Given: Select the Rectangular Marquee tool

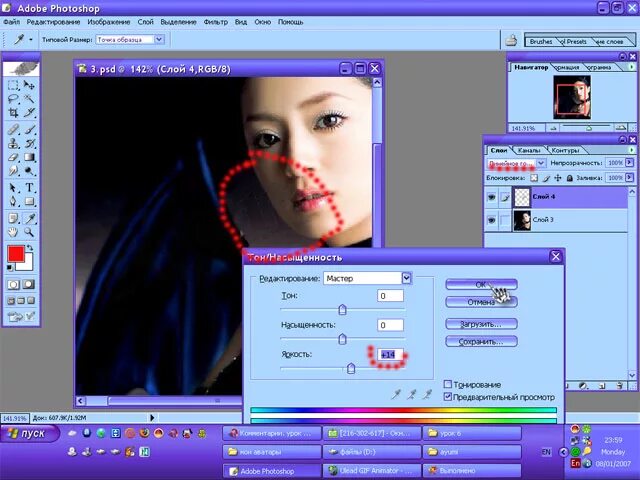Looking at the screenshot, I should pyautogui.click(x=13, y=85).
